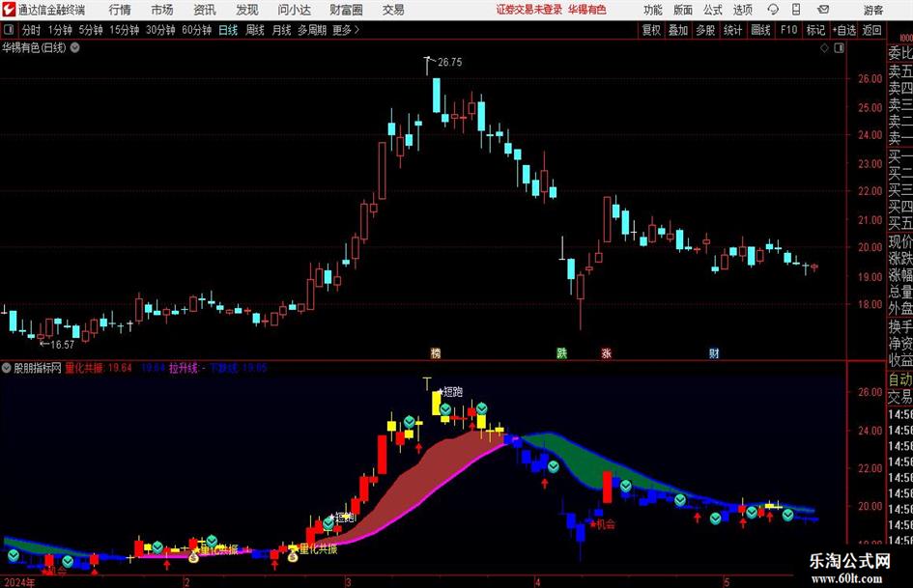This screenshot has width=913, height=588.
Task: Select the 月线 monthly period
Action: coord(281,30)
